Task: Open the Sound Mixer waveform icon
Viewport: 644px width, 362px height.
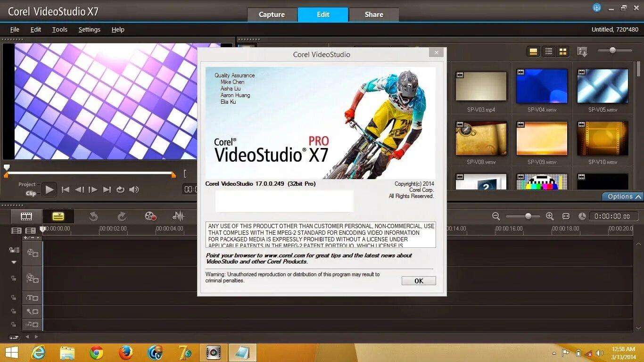Action: click(178, 216)
